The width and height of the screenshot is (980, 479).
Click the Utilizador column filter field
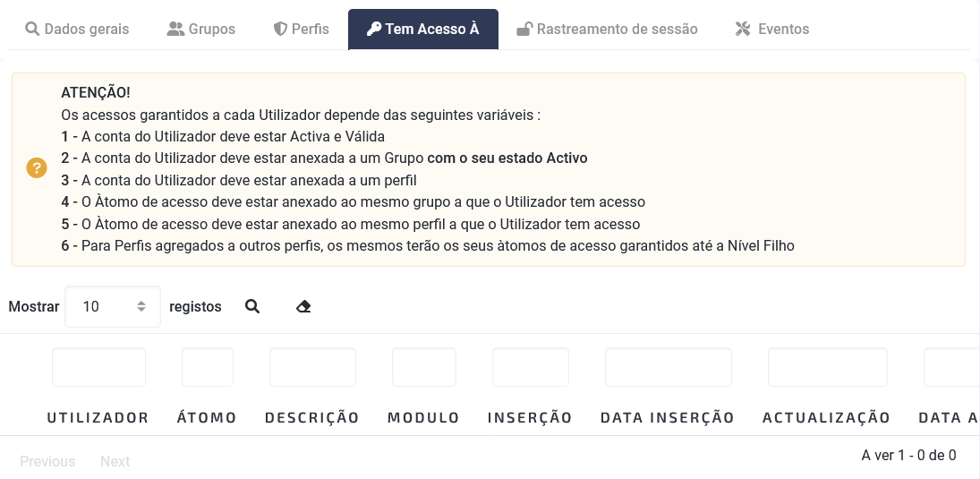98,367
